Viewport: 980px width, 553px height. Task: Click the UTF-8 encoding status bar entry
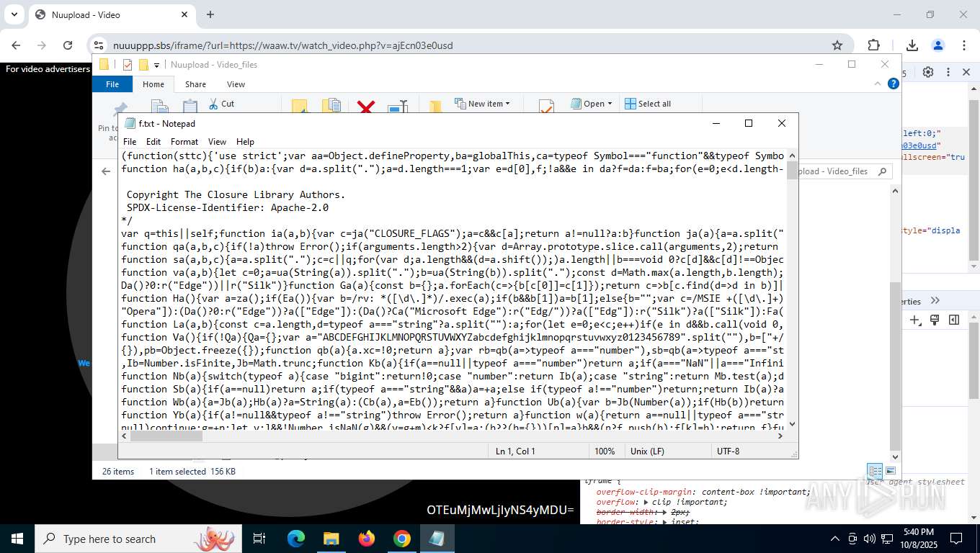[x=728, y=451]
